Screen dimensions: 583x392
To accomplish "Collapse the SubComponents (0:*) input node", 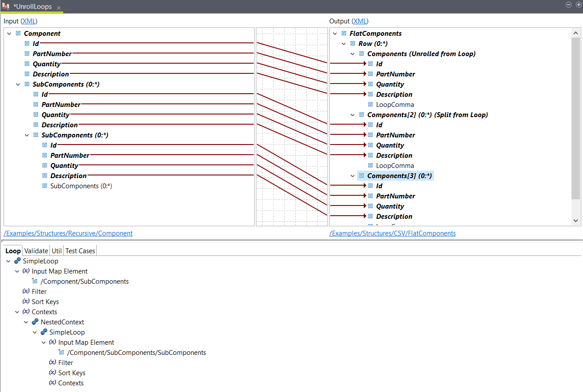I will point(18,84).
